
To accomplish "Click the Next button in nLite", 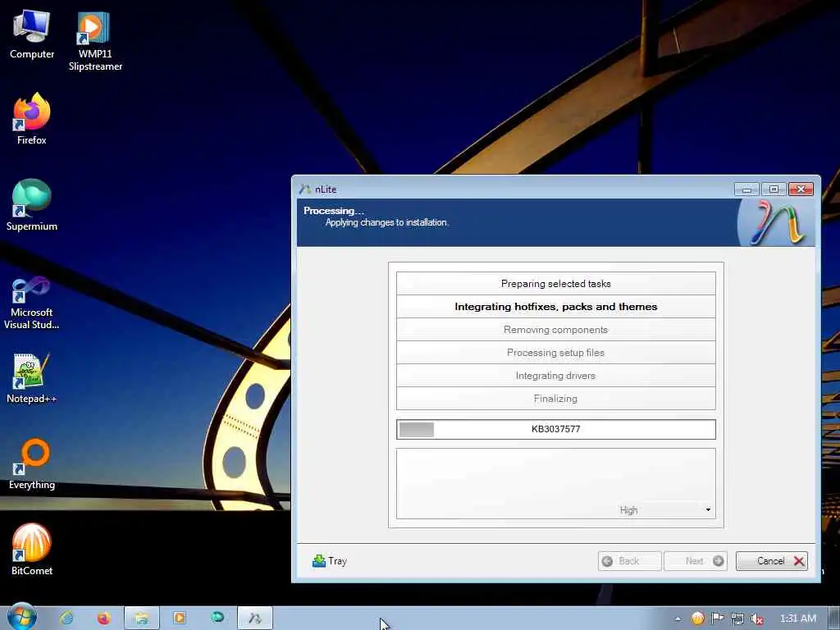I will click(696, 561).
